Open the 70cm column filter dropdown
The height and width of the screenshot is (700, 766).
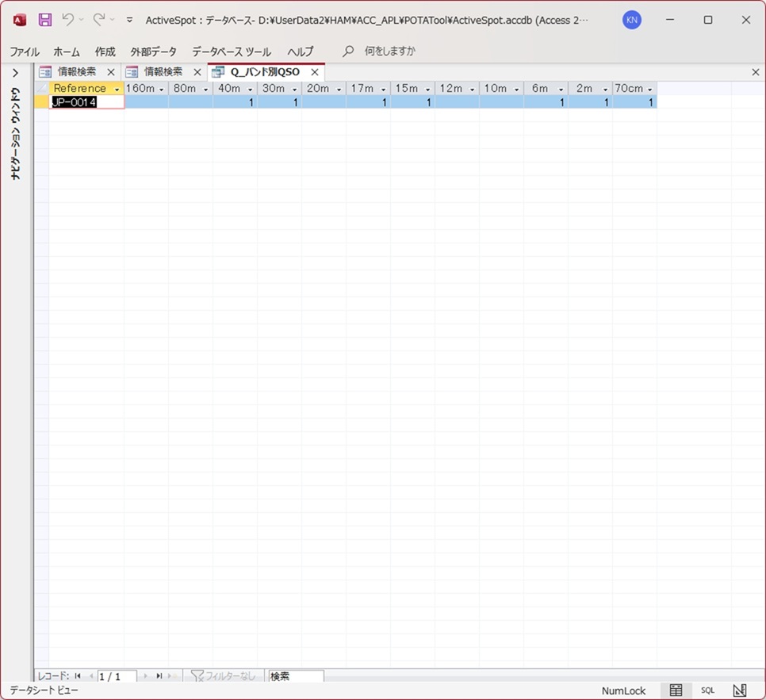[x=650, y=89]
